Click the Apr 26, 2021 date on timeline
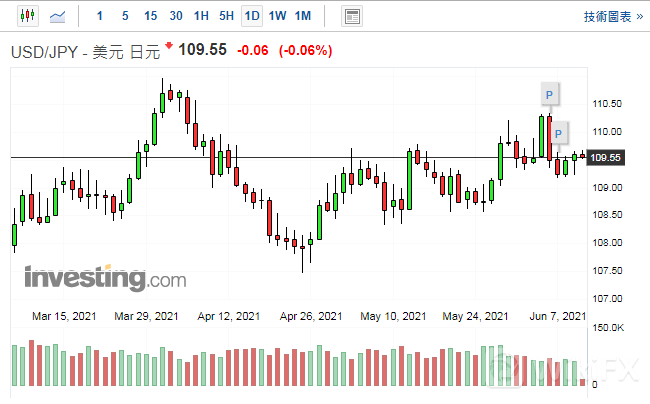The image size is (650, 404). pyautogui.click(x=311, y=316)
